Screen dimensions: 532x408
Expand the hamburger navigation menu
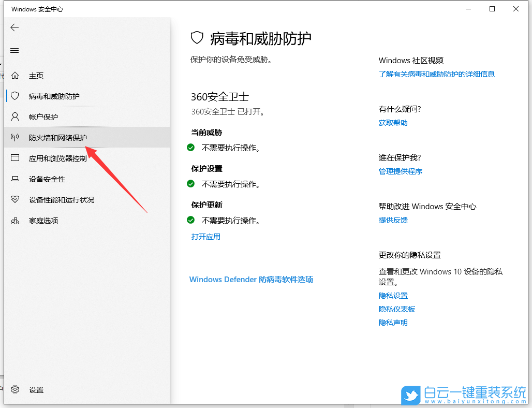[x=14, y=50]
